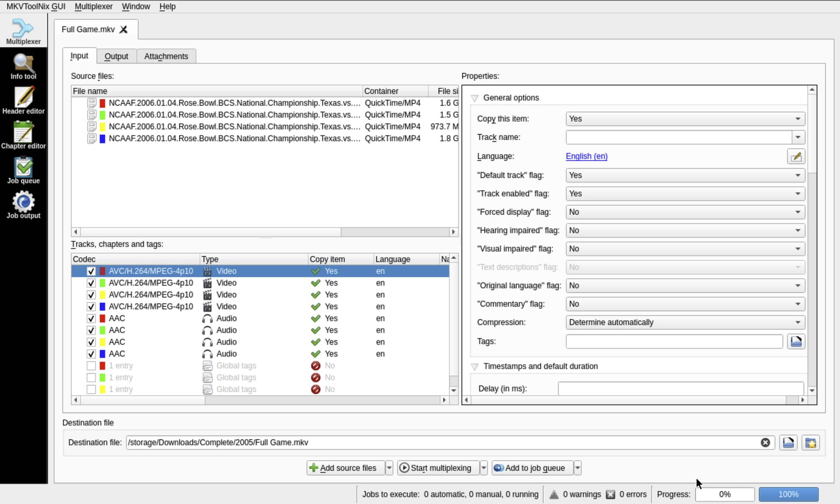Uncheck the green video track checkbox

click(91, 283)
